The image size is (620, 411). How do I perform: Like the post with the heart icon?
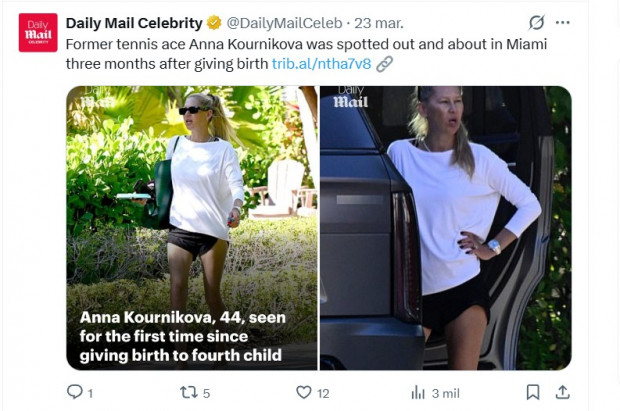coord(303,392)
